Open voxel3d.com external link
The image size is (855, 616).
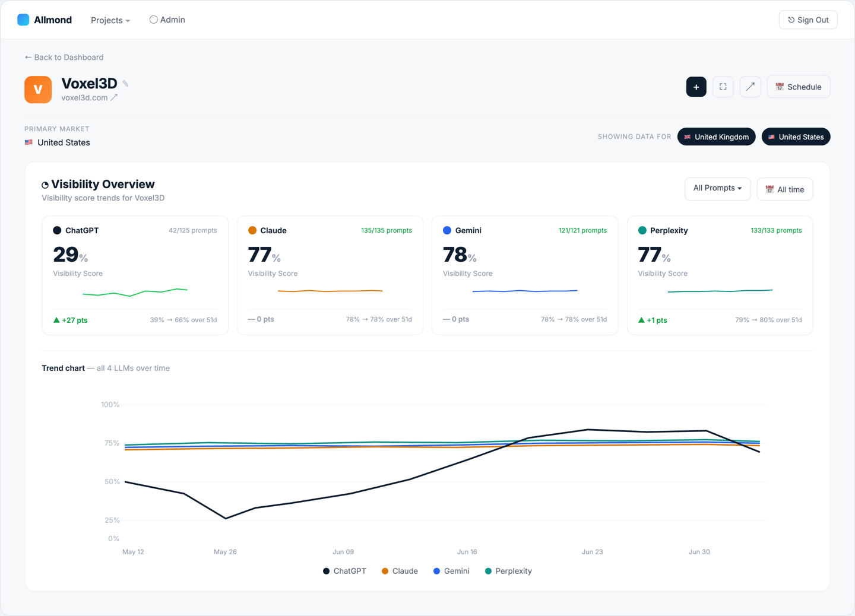pos(90,97)
